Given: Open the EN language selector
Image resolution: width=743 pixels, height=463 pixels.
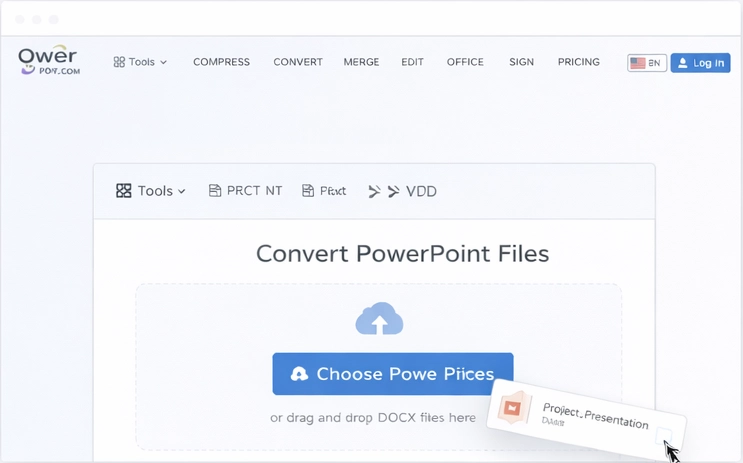Looking at the screenshot, I should (x=647, y=63).
